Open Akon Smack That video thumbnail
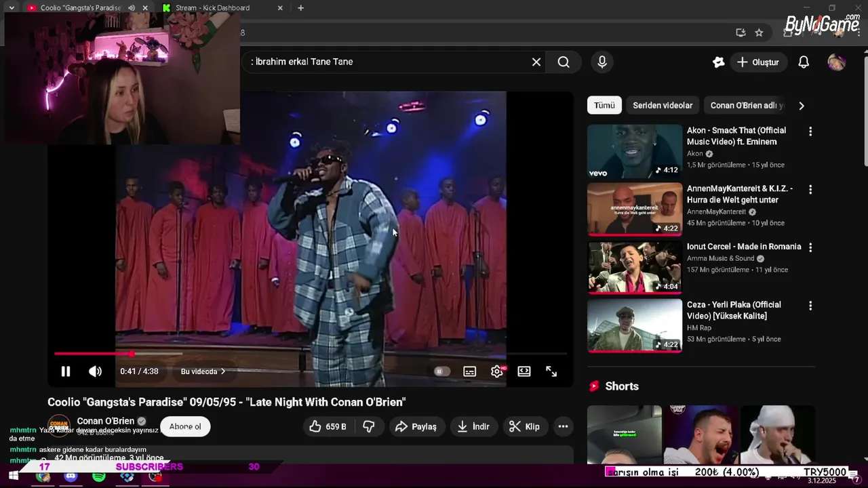 635,151
